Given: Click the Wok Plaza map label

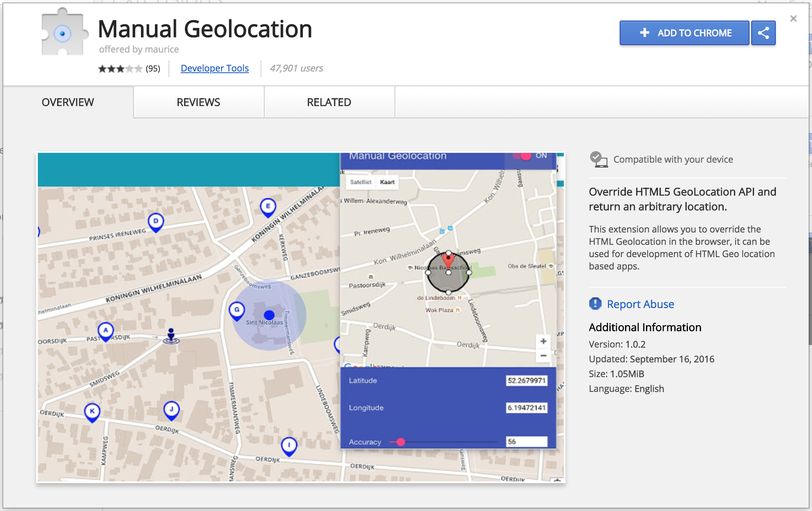Looking at the screenshot, I should (x=439, y=310).
